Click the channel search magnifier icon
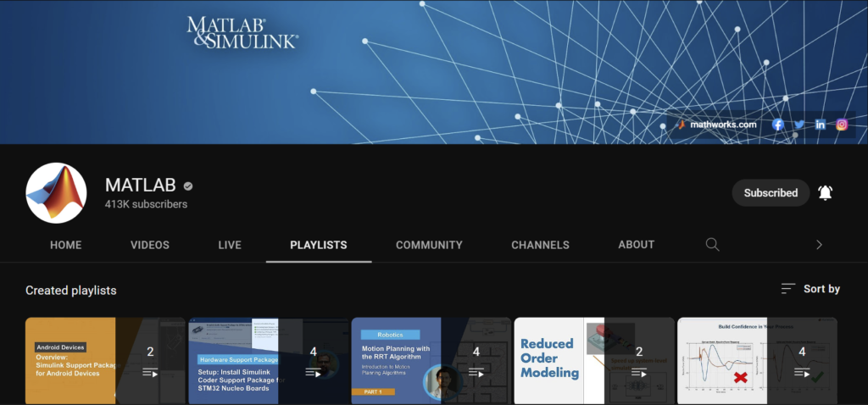 (712, 245)
